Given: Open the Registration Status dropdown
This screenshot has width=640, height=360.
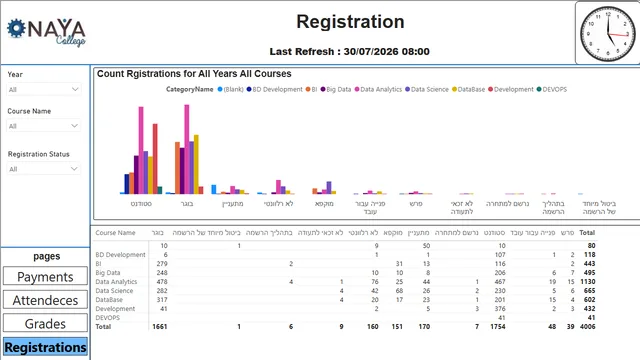Looking at the screenshot, I should 44,169.
